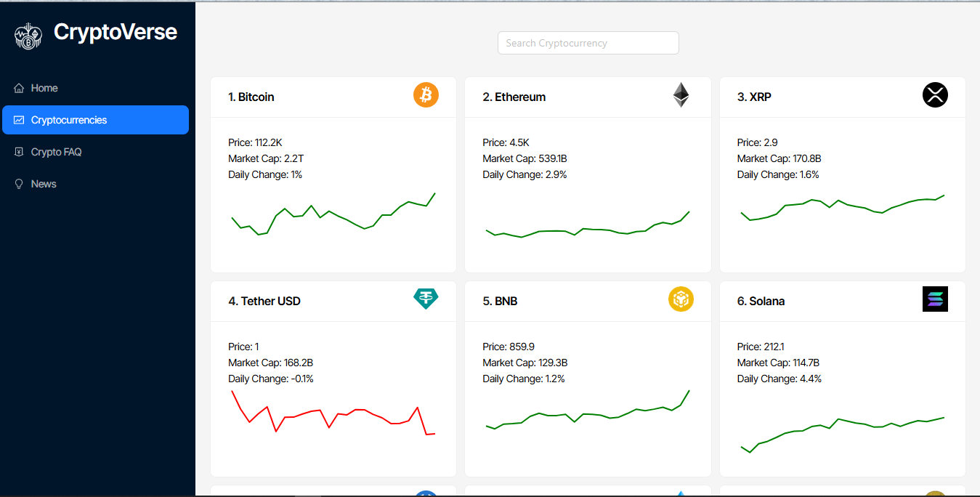This screenshot has height=497, width=980.
Task: Click the teal Tether USD icon
Action: click(x=426, y=299)
